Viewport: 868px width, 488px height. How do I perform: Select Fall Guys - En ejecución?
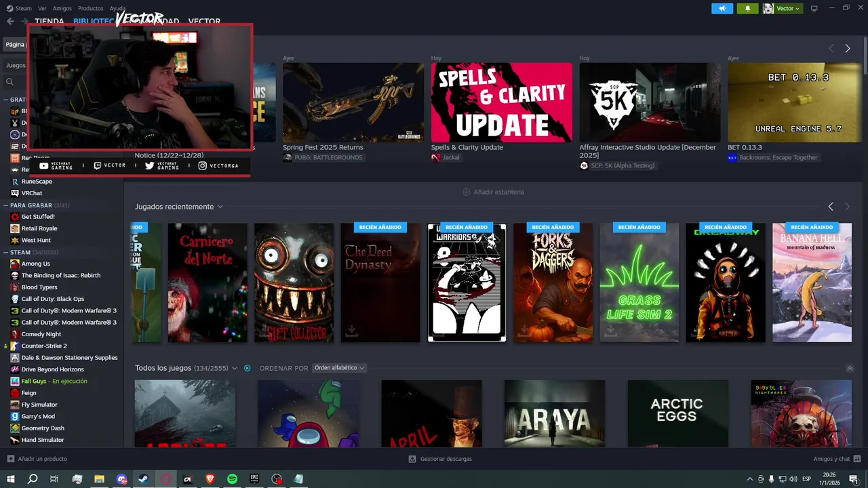(54, 381)
